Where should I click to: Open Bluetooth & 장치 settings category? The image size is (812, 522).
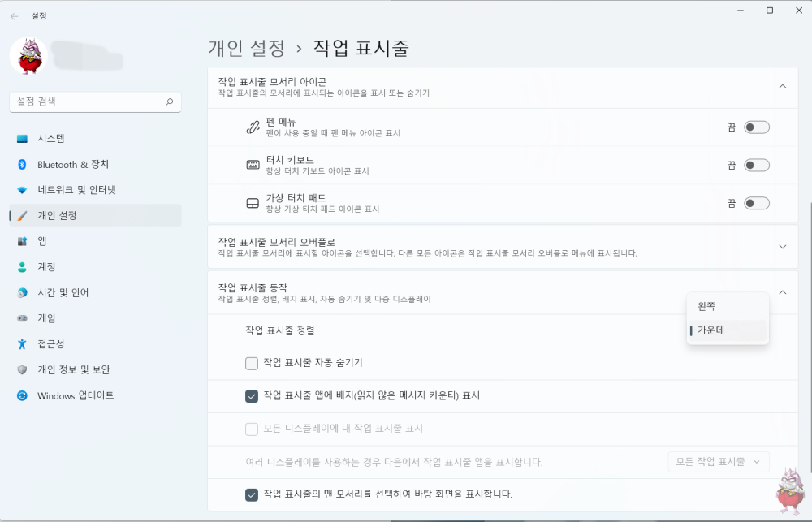point(95,164)
